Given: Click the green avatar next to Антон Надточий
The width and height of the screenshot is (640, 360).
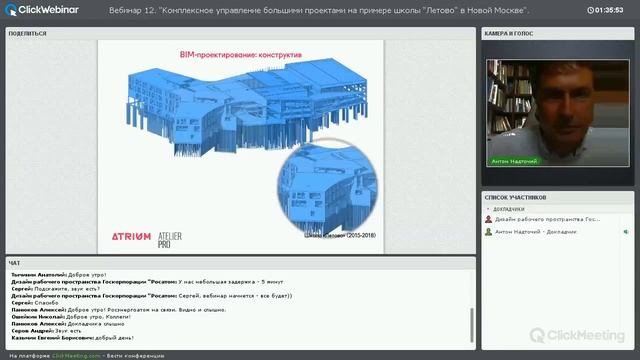Looking at the screenshot, I should coord(488,232).
